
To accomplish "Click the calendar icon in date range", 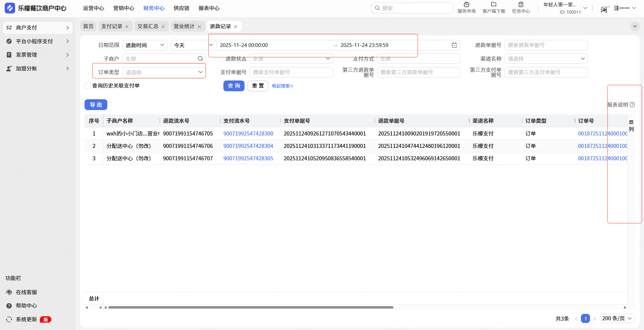I will [454, 45].
